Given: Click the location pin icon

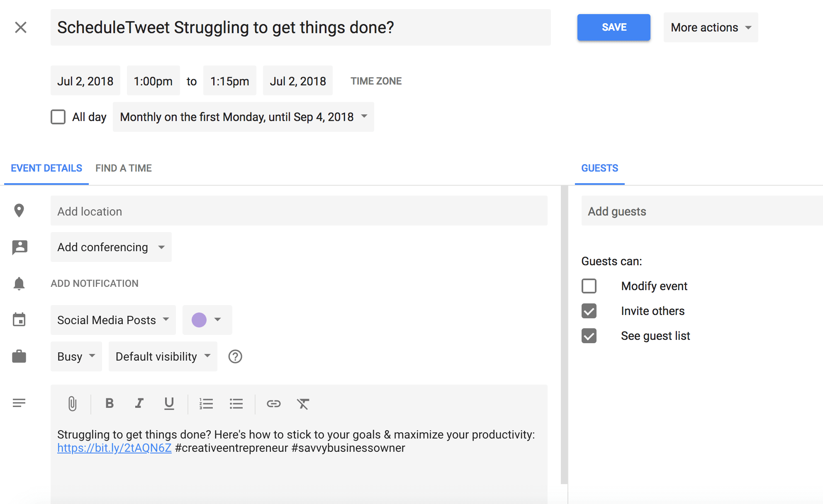Looking at the screenshot, I should (x=19, y=211).
